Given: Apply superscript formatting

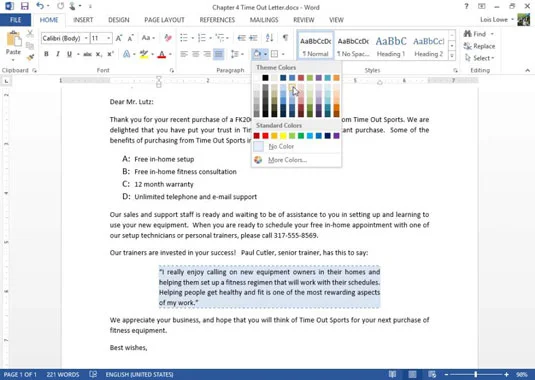Looking at the screenshot, I should click(110, 54).
